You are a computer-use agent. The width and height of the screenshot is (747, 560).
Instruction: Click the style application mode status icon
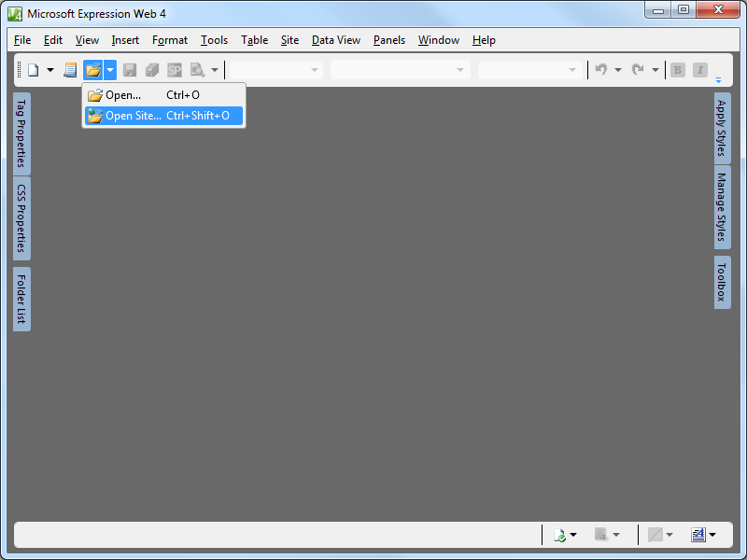pyautogui.click(x=698, y=535)
